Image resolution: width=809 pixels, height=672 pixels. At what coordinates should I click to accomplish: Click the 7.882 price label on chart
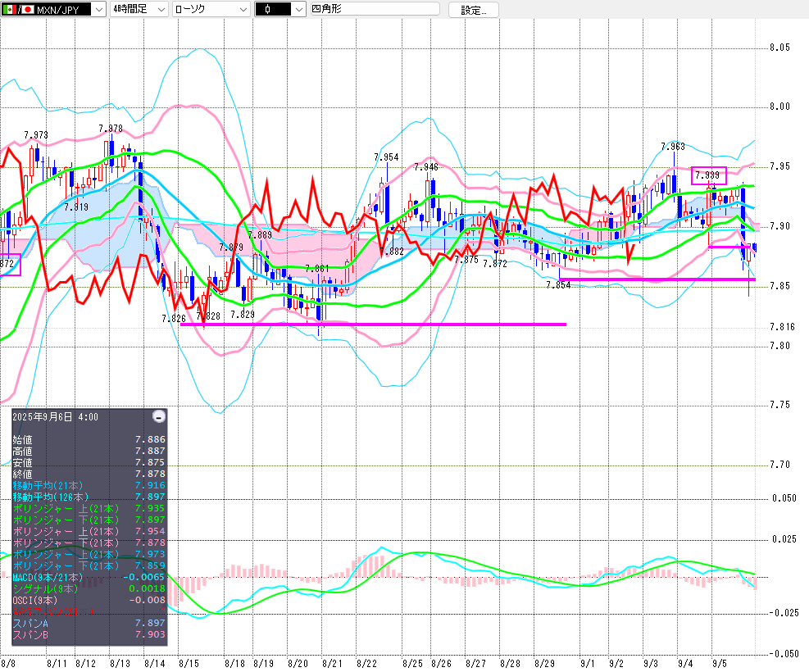click(392, 252)
